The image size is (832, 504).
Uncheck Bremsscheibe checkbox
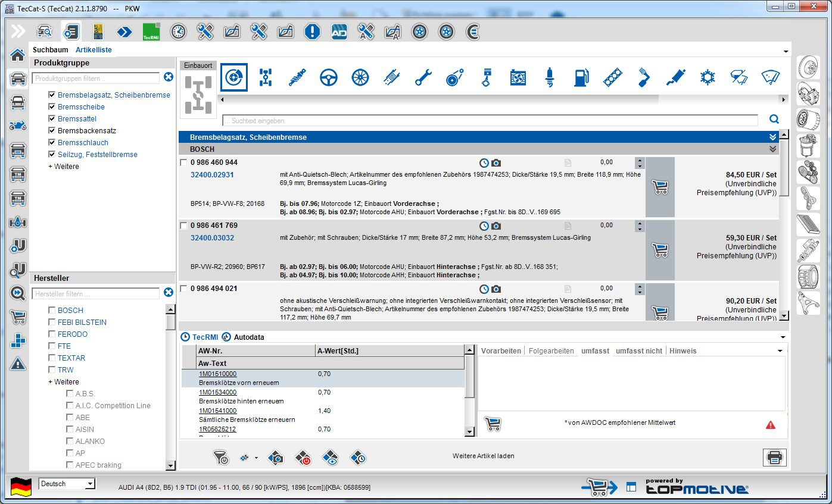tap(52, 107)
